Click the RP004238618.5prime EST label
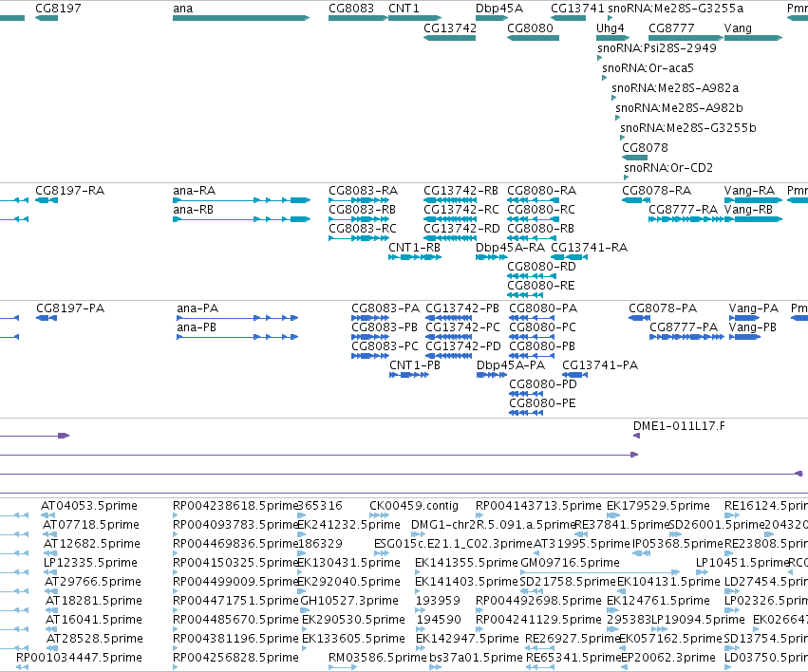The width and height of the screenshot is (808, 672). (x=235, y=506)
